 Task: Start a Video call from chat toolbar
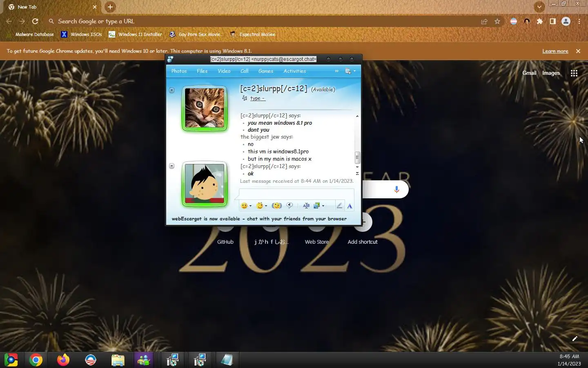[224, 71]
